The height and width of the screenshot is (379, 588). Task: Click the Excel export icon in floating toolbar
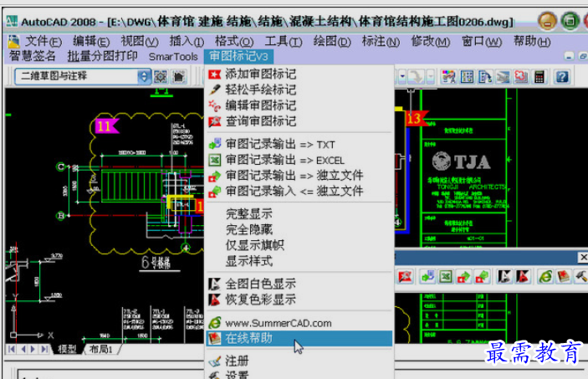point(446,275)
